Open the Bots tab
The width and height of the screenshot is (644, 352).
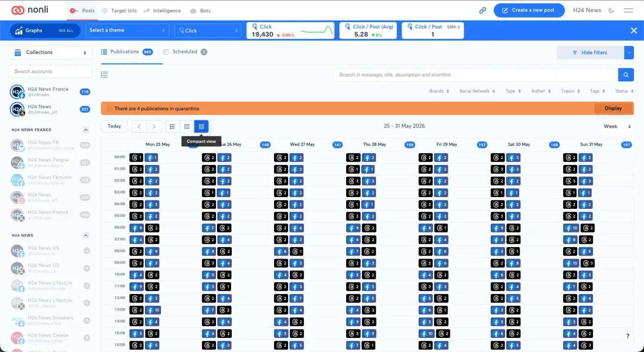point(200,10)
